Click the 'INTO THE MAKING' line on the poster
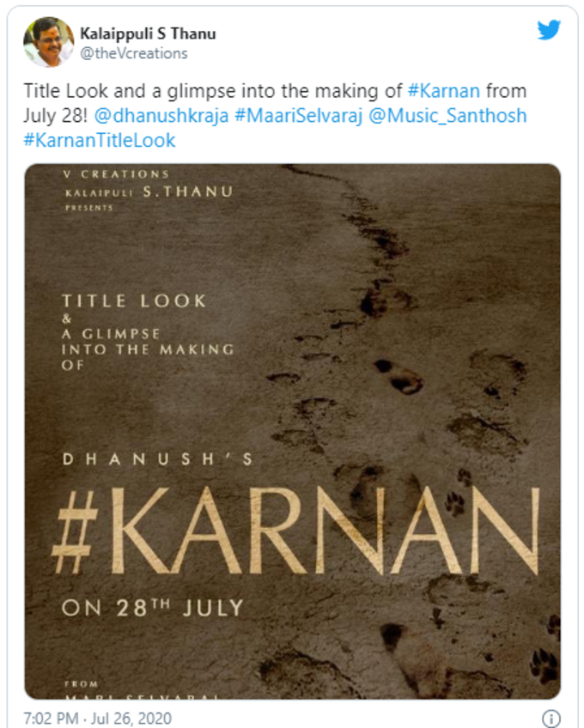584x728 pixels. (x=148, y=349)
